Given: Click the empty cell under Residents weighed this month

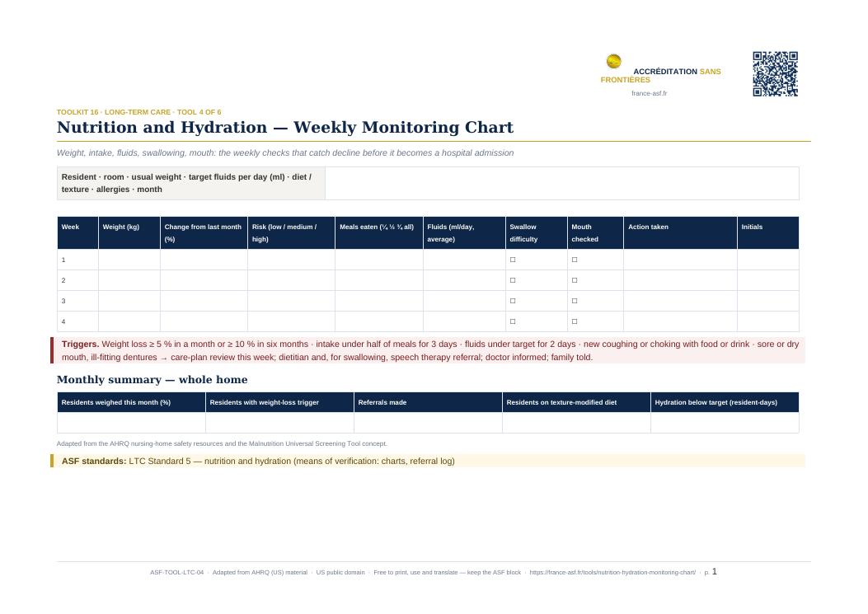Looking at the screenshot, I should coord(131,423).
